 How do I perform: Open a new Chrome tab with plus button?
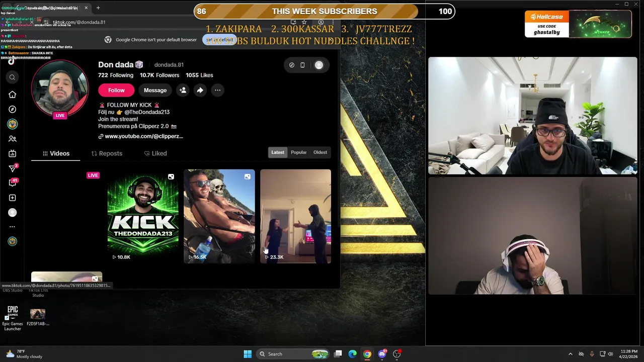point(98,8)
